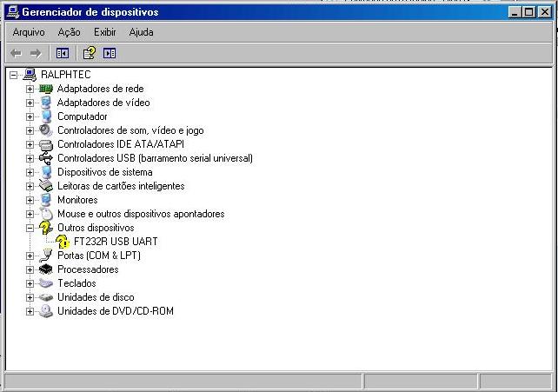This screenshot has height=392, width=558.
Task: Minimize the Gerenciador de dispositivos window
Action: 515,12
